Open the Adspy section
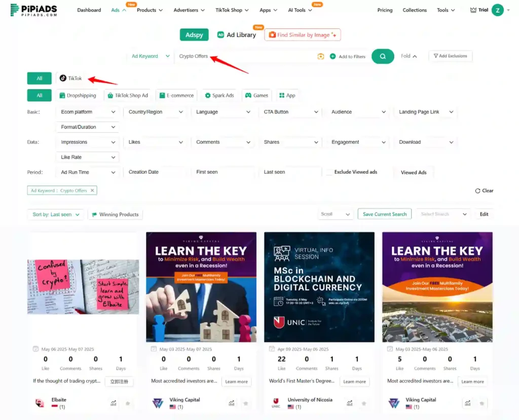 (x=194, y=34)
